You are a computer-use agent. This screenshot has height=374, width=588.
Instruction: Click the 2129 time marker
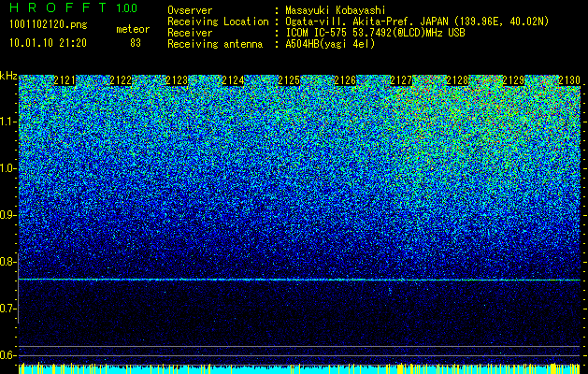[513, 80]
